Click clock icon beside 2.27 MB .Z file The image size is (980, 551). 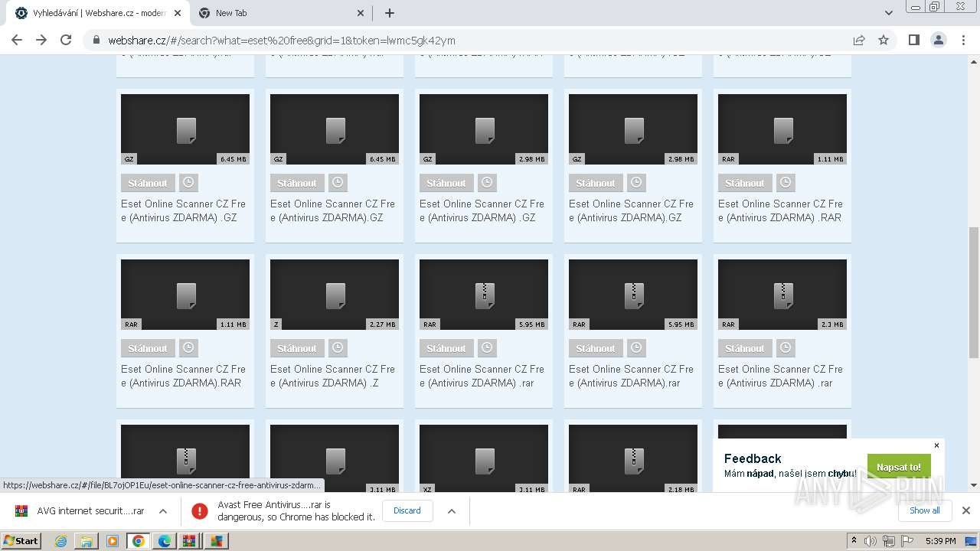point(338,348)
